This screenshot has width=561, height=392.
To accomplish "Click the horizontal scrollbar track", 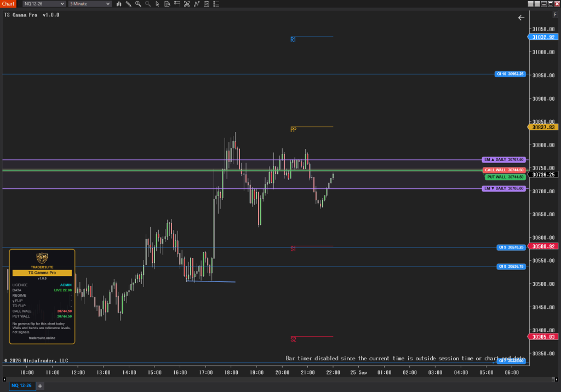I will (x=280, y=379).
